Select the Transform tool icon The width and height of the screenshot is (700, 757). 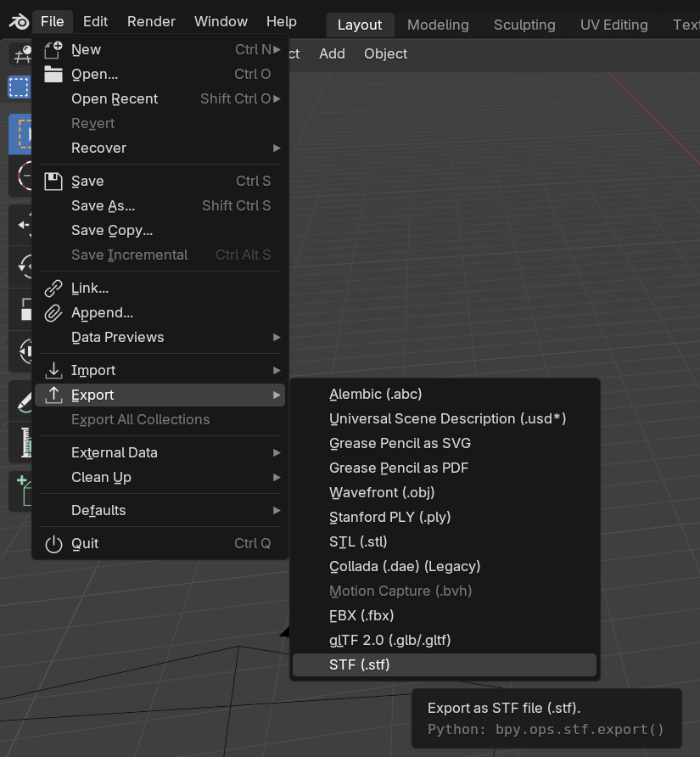(20, 351)
